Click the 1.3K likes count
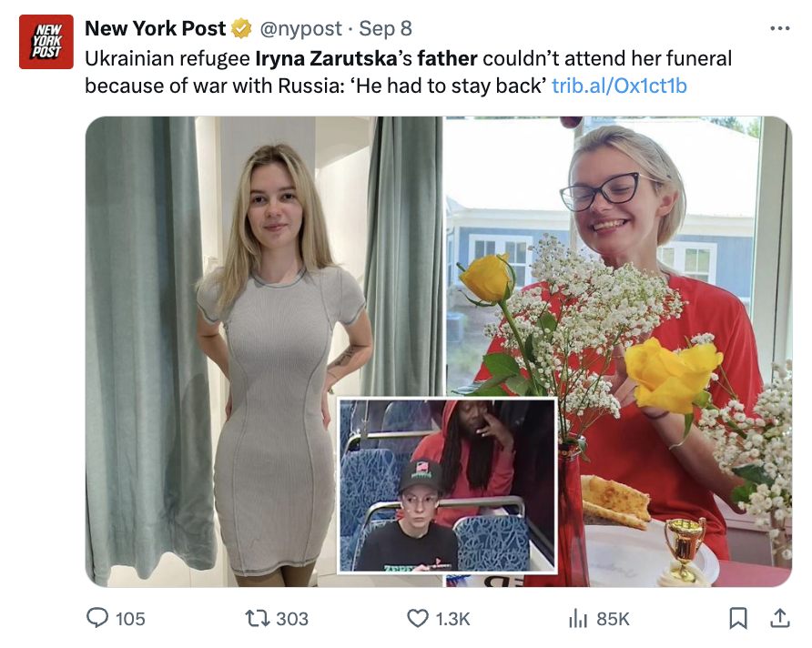Screen dimensions: 812x648 [452, 619]
